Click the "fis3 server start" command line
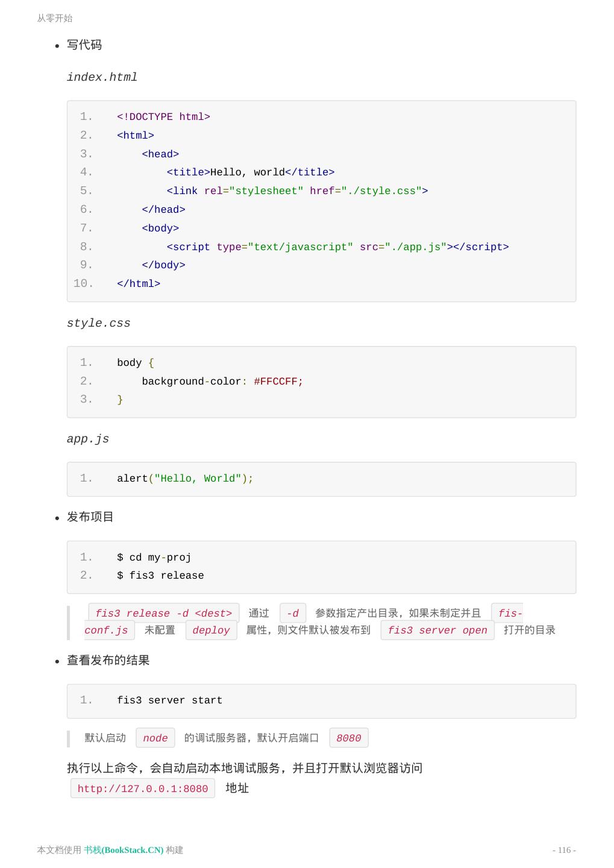Screen dimensions: 614x868 (169, 700)
